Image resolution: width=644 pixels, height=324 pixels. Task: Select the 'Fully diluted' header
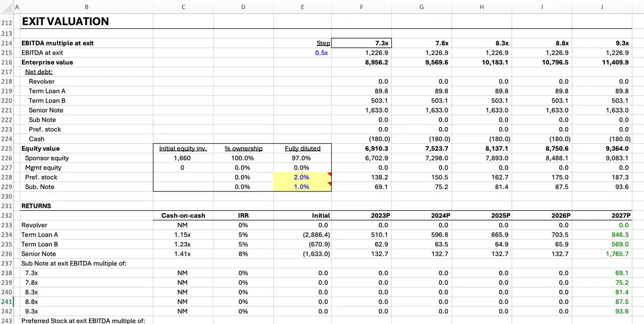tap(302, 149)
